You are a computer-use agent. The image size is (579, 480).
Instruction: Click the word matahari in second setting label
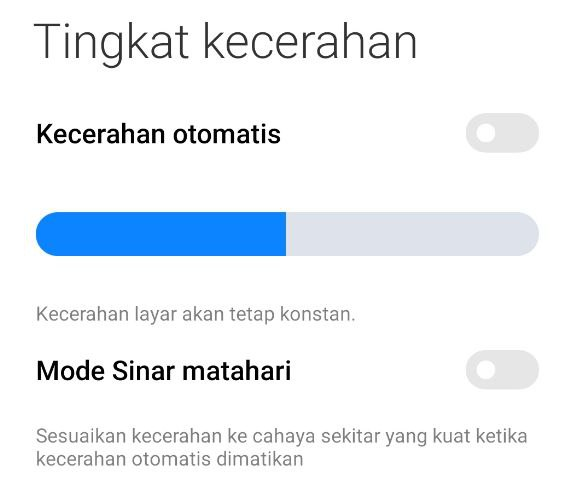tap(237, 371)
